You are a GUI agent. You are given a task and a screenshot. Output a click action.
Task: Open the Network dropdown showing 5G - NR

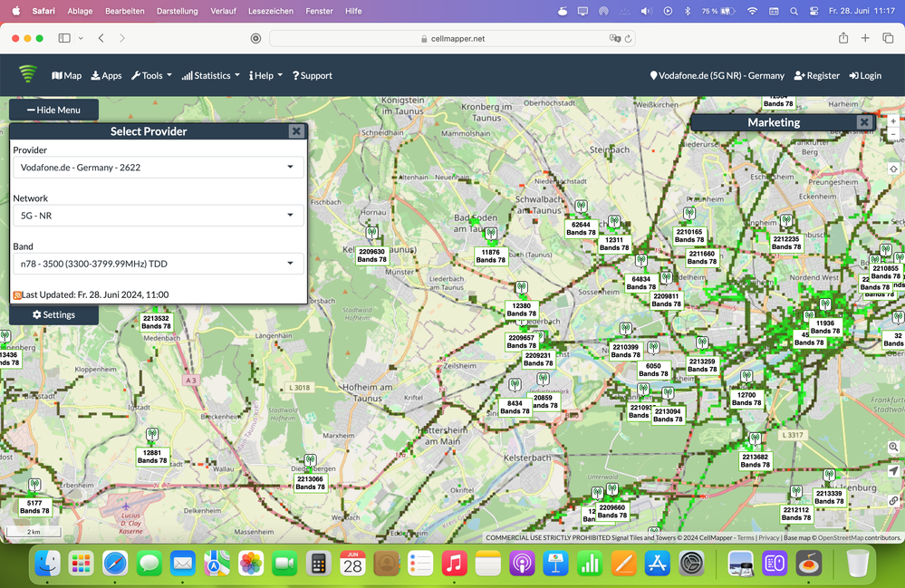tap(158, 216)
